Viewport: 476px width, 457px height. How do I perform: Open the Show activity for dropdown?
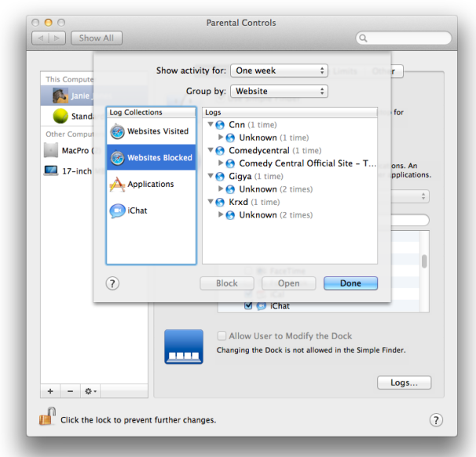(x=279, y=71)
